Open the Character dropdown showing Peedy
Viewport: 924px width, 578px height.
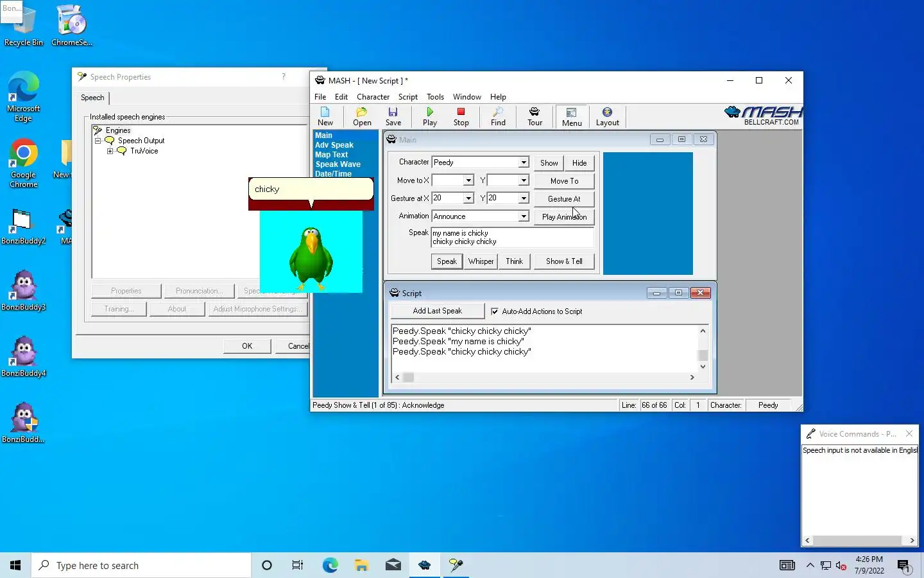[x=524, y=162]
